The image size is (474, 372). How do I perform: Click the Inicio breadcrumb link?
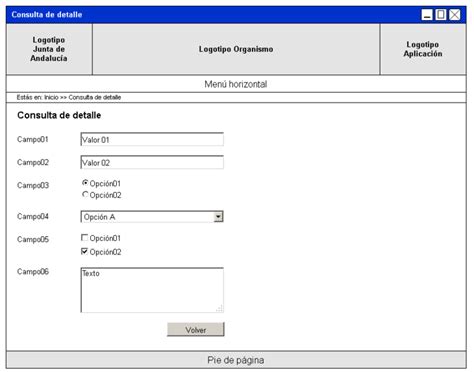[51, 97]
